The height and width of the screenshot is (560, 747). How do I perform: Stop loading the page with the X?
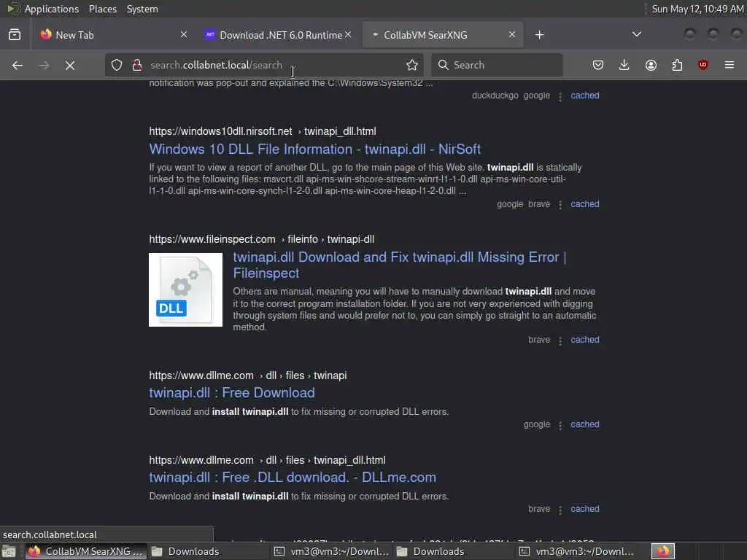tap(70, 65)
